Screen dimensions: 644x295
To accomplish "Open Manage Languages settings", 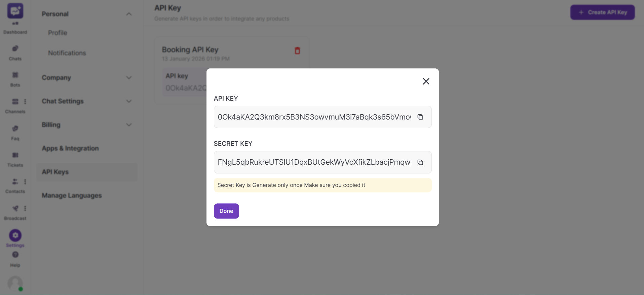I will click(x=72, y=195).
